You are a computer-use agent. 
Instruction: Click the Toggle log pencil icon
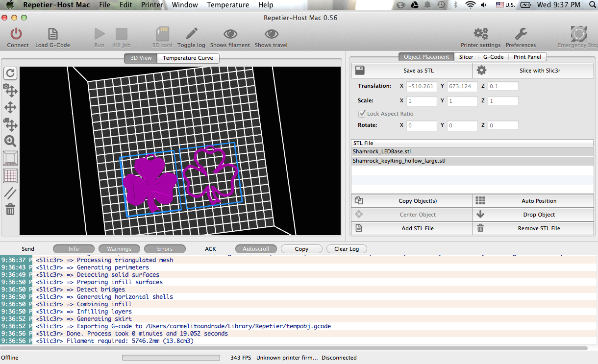[x=192, y=34]
